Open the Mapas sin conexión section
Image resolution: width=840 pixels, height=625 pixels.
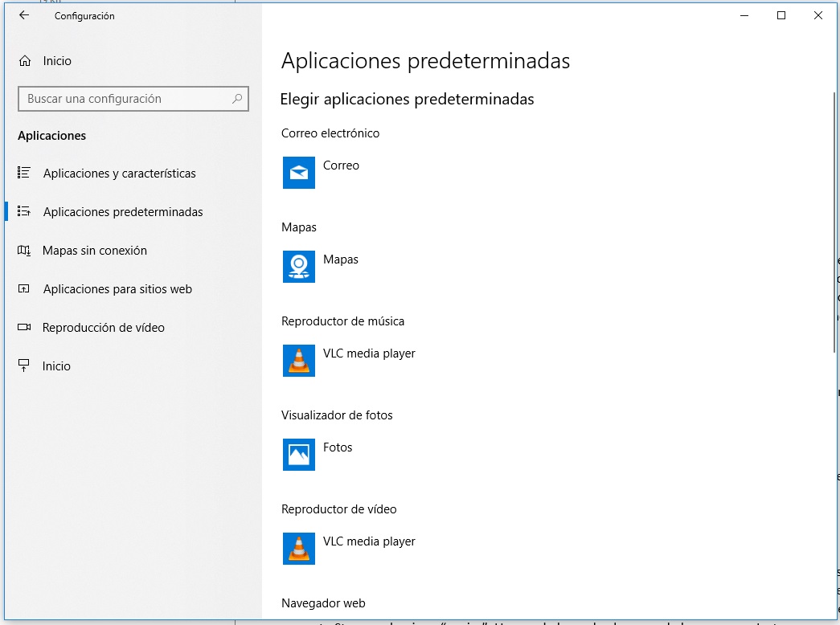coord(95,251)
